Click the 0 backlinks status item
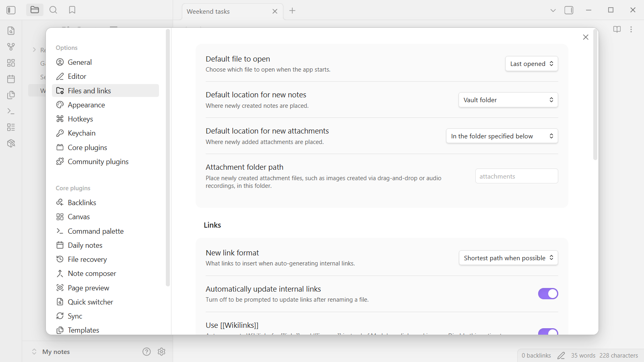This screenshot has height=362, width=644. point(536,356)
